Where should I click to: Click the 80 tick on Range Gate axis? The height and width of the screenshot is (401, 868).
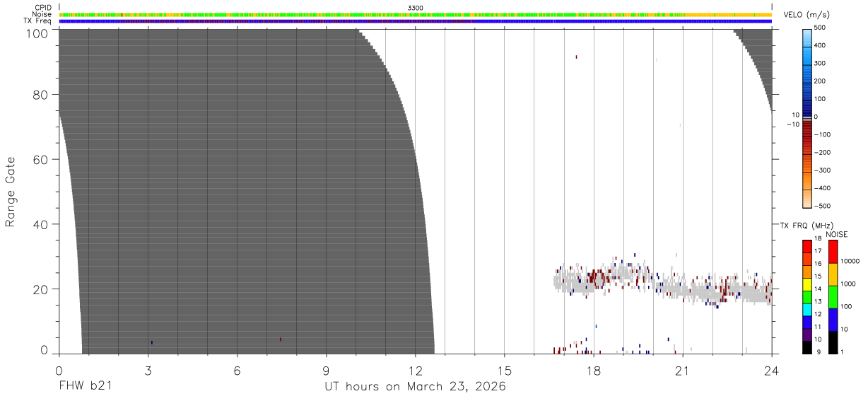[x=42, y=94]
